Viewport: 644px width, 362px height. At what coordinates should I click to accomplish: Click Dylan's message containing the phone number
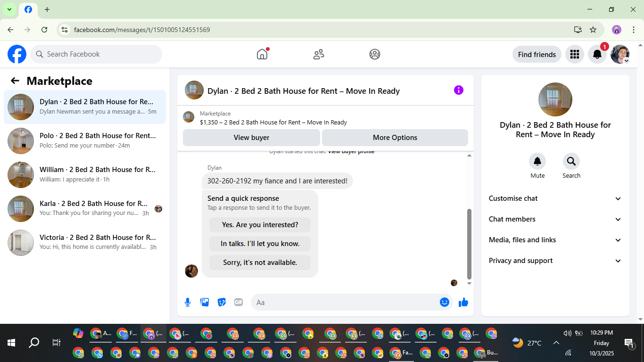point(277,181)
